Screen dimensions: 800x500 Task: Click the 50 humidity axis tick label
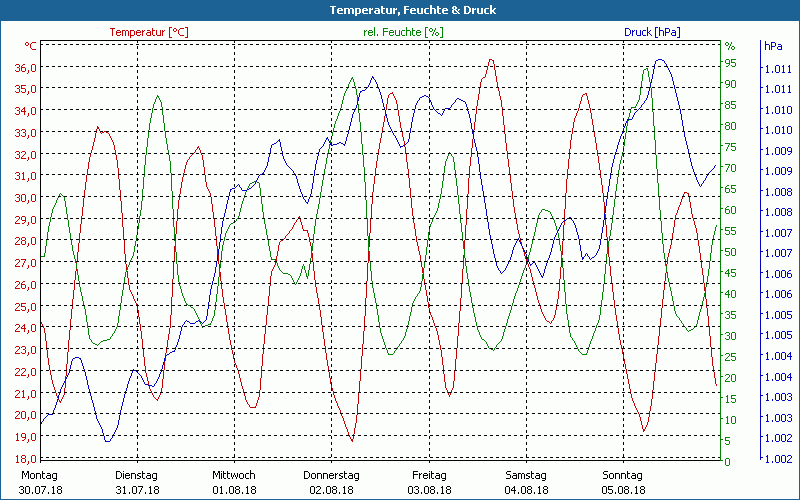pos(730,252)
